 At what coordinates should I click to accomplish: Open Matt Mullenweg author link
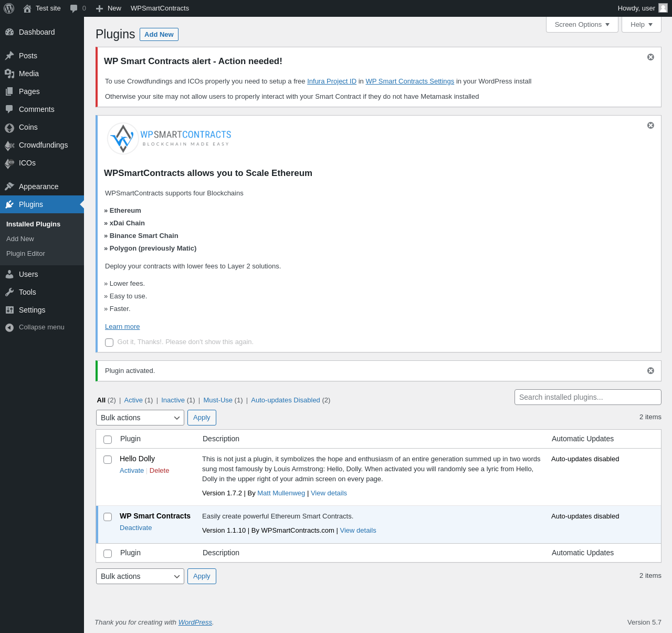pos(281,493)
